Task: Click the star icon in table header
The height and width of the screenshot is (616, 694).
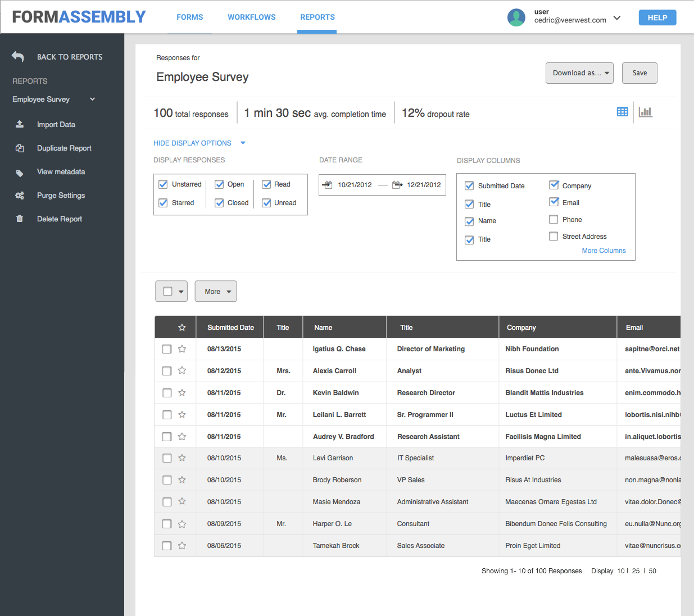Action: pyautogui.click(x=182, y=328)
